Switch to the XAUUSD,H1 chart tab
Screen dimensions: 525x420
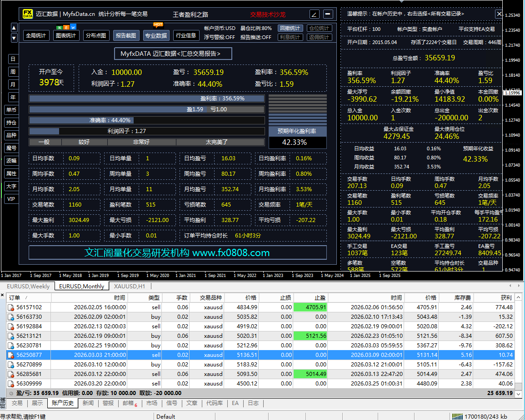point(130,286)
